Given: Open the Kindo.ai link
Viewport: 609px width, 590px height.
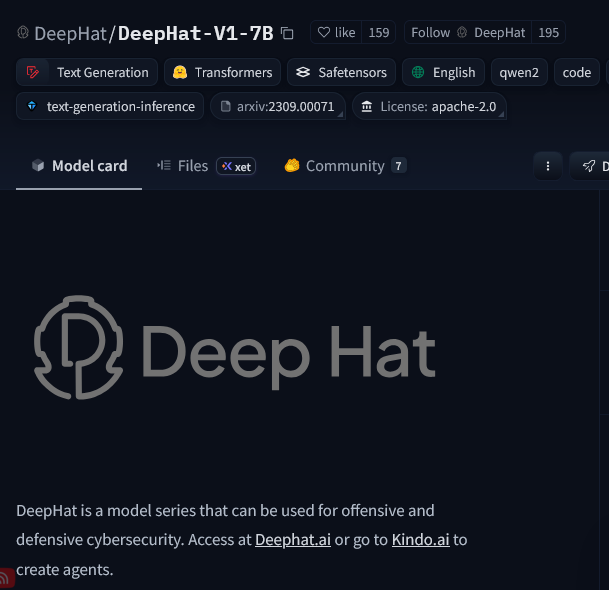Looking at the screenshot, I should pos(421,540).
